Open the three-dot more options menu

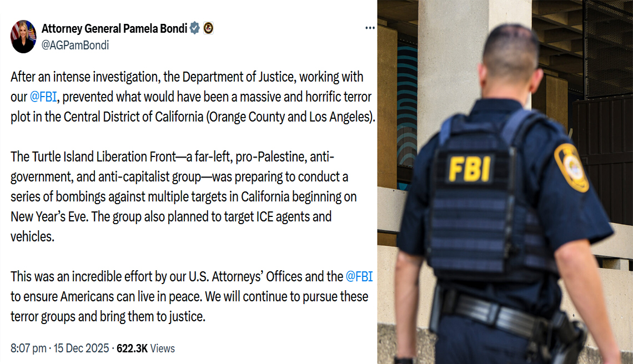[370, 28]
